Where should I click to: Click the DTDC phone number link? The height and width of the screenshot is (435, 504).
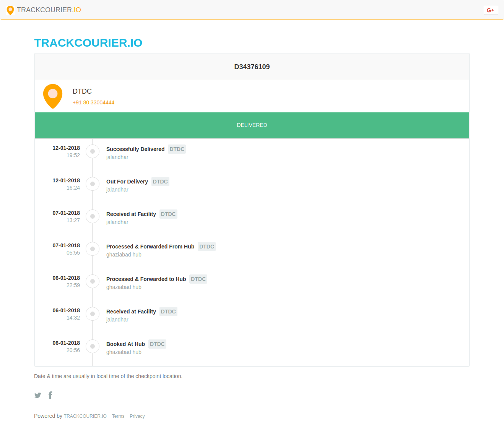93,102
